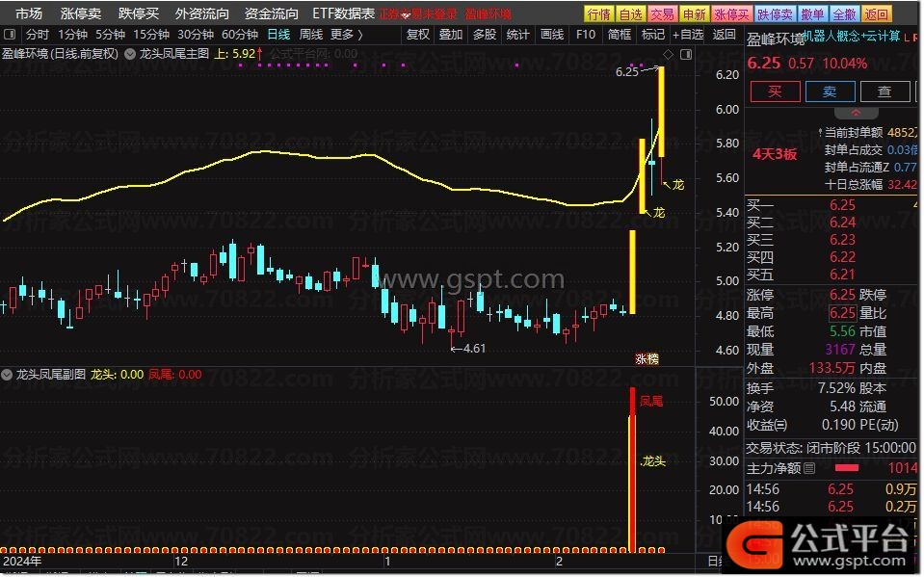Open the 市场 menu
924x577 pixels.
28,13
